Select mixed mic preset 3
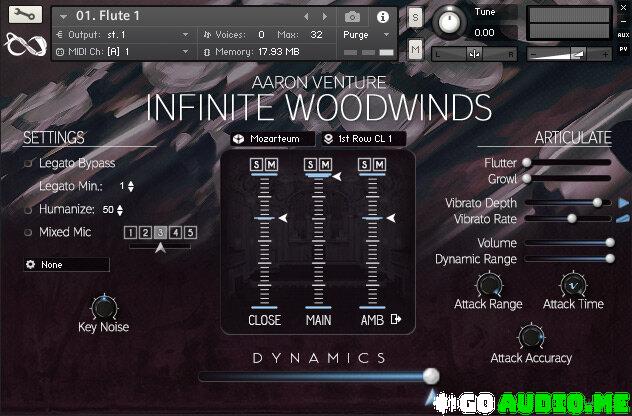 160,233
